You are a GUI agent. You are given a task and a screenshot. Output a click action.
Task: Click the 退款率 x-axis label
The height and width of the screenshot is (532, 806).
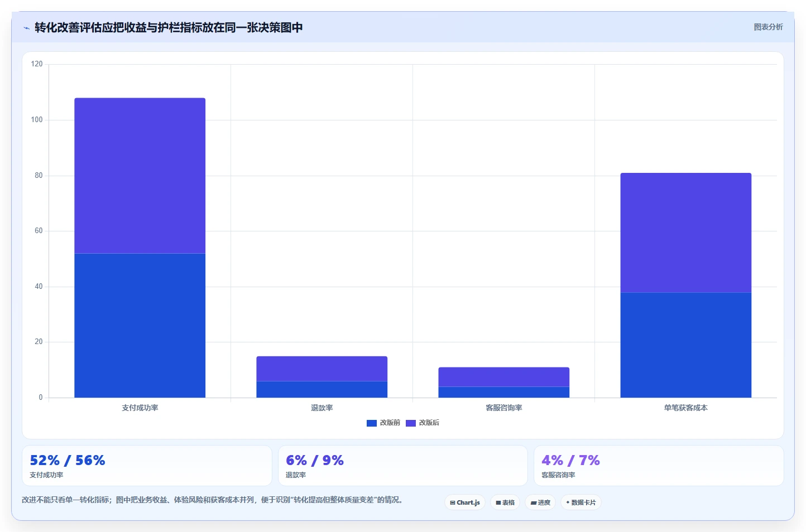[x=322, y=408]
